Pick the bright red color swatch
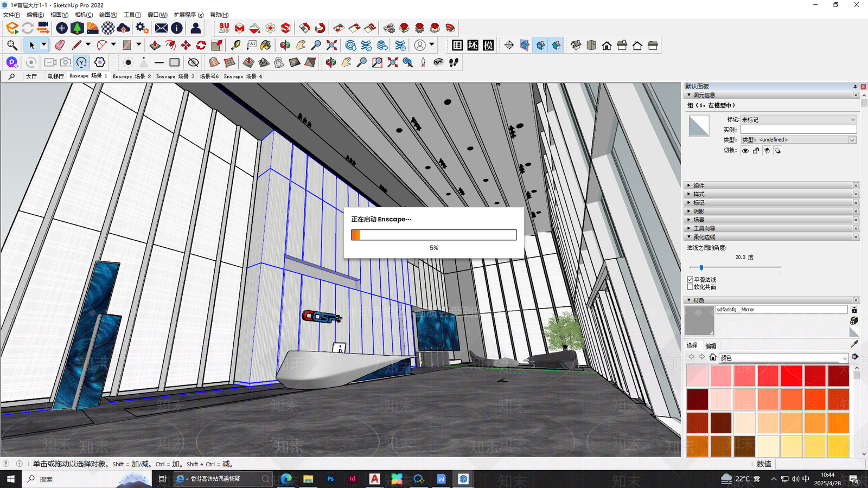The image size is (868, 488). point(791,376)
